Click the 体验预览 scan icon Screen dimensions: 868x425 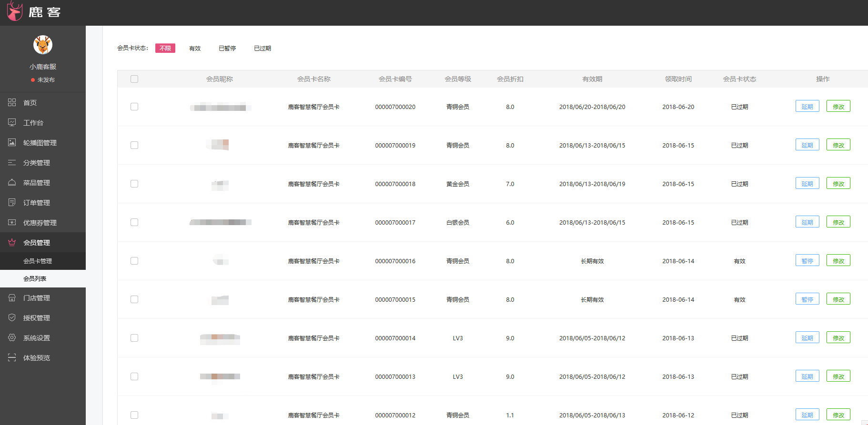pyautogui.click(x=12, y=357)
